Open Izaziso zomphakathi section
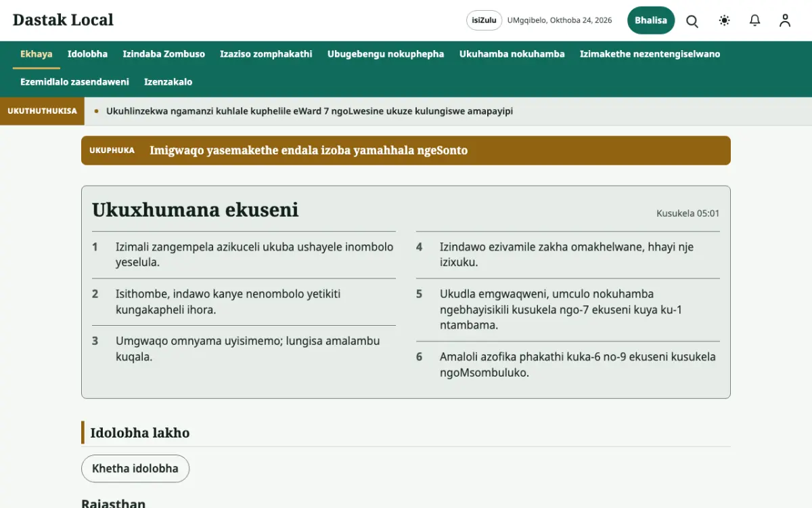Screen dimensions: 812x508 (266, 54)
